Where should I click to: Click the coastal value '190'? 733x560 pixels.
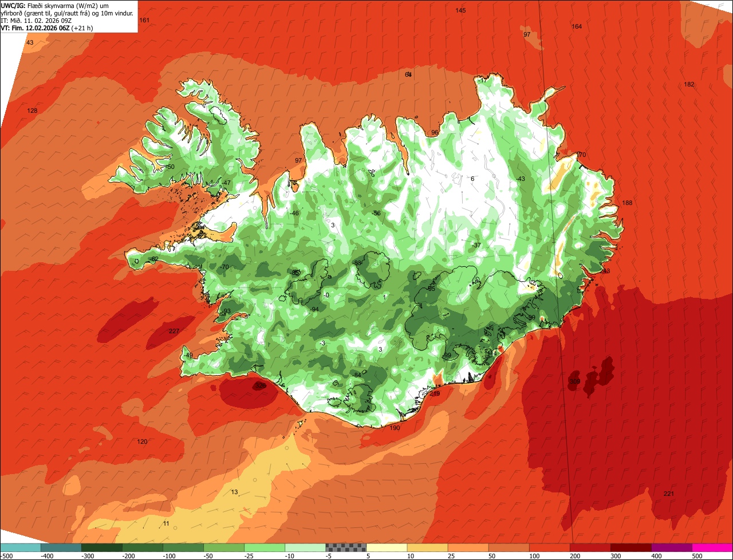pyautogui.click(x=395, y=428)
